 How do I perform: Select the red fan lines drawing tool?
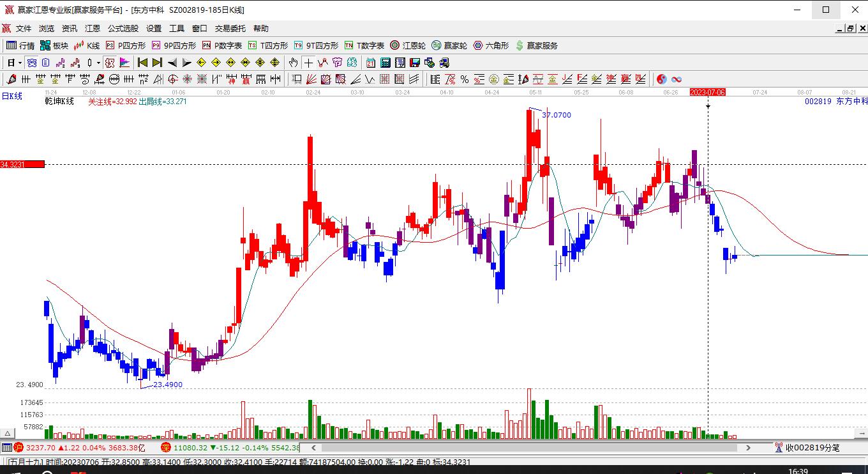311,79
